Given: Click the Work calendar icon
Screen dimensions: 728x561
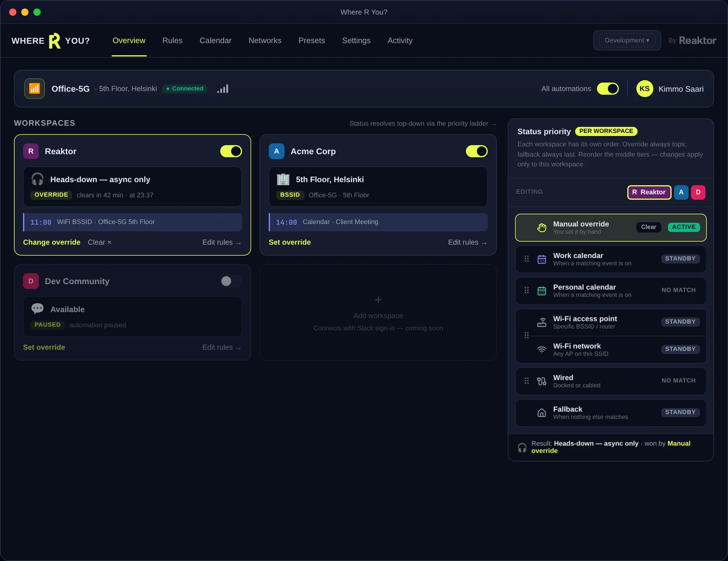Looking at the screenshot, I should point(541,260).
